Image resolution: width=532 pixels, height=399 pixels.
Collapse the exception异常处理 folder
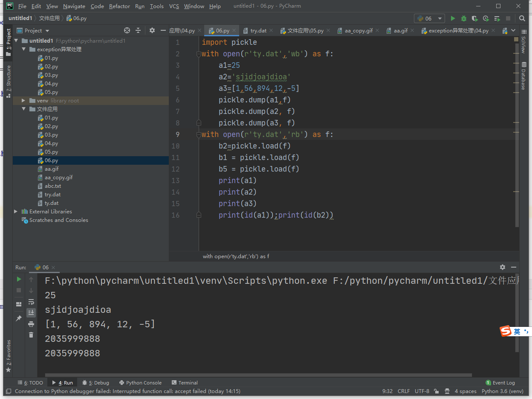click(x=24, y=50)
